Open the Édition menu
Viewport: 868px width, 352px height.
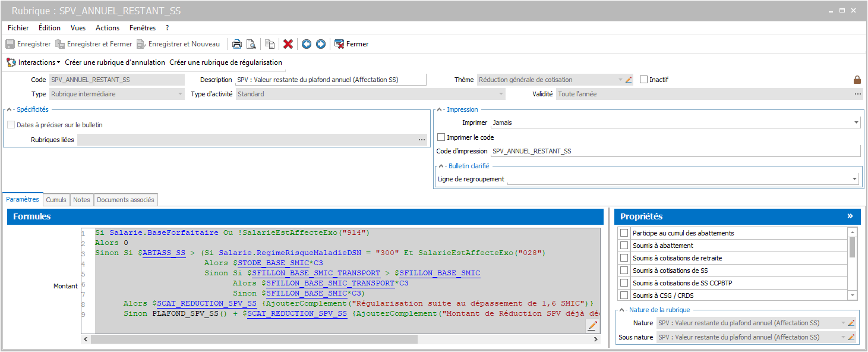[49, 28]
